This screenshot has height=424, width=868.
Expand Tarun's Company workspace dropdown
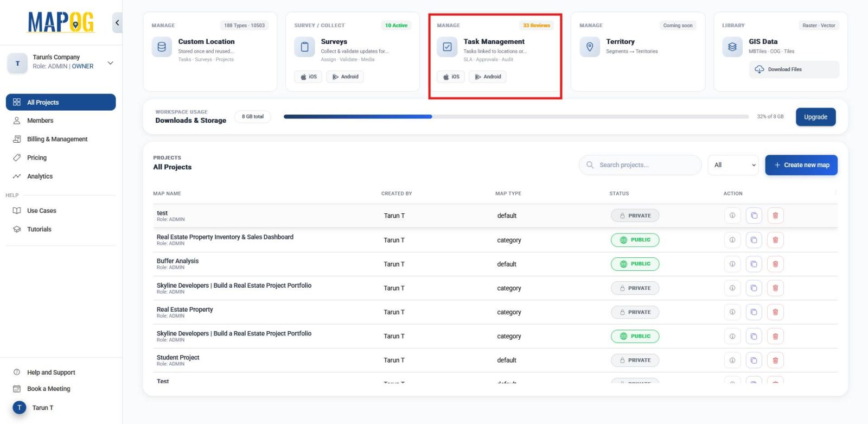click(110, 63)
